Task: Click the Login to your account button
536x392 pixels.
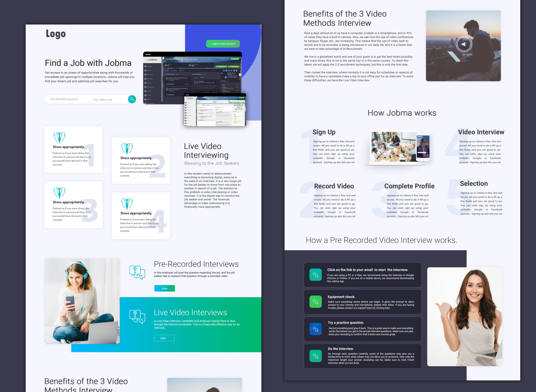Action: (x=222, y=44)
